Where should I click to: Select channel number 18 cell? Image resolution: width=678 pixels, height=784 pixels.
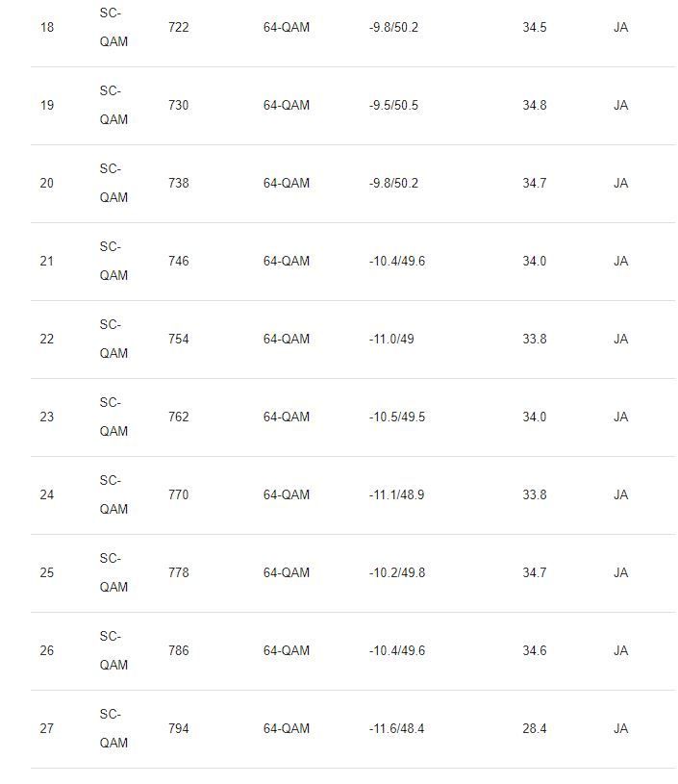tap(47, 27)
